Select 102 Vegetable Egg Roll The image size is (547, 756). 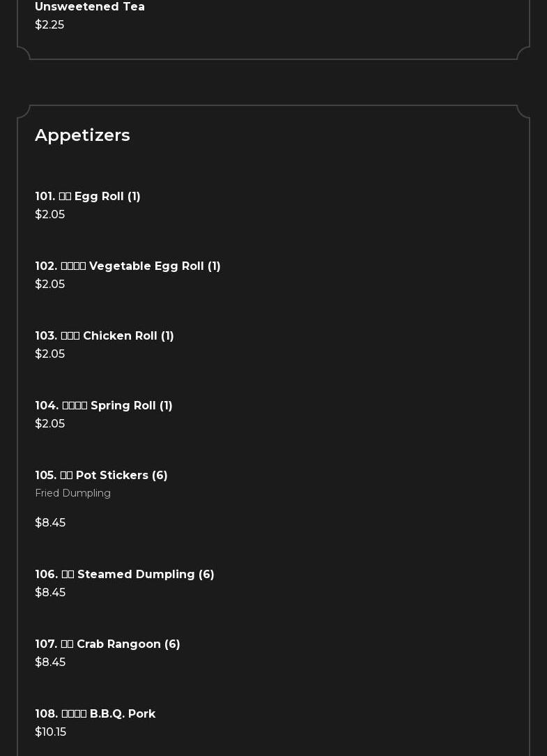(x=128, y=266)
